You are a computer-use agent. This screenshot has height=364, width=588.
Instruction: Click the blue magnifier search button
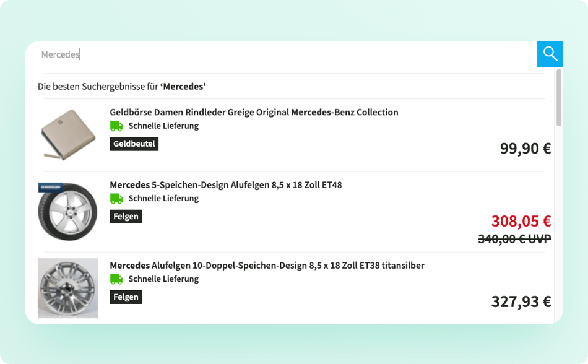[550, 54]
